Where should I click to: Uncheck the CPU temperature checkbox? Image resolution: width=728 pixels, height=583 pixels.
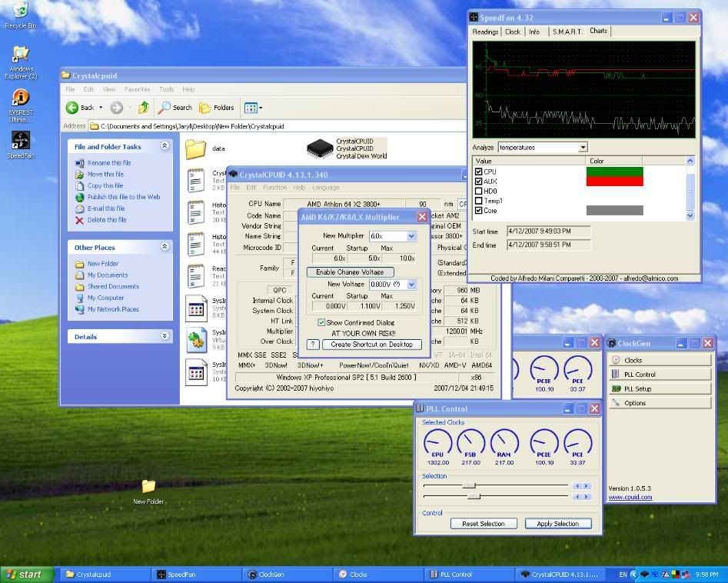(479, 172)
